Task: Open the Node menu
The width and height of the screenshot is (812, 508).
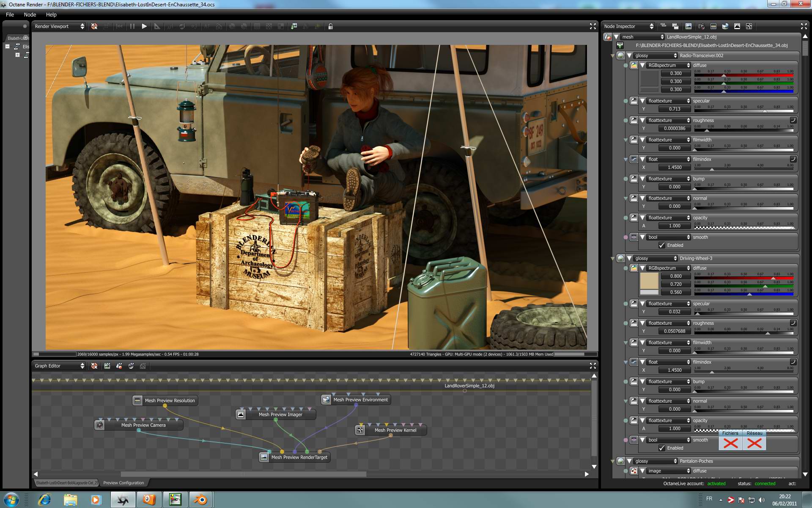Action: point(30,14)
